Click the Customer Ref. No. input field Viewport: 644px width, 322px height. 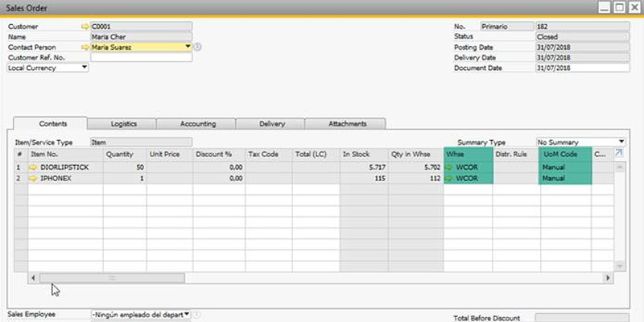click(x=141, y=58)
